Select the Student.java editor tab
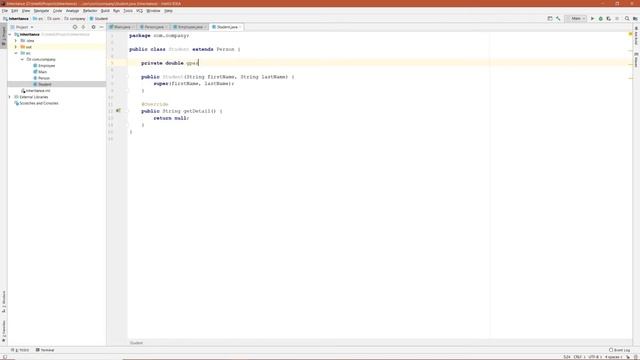640x360 pixels. coord(227,27)
